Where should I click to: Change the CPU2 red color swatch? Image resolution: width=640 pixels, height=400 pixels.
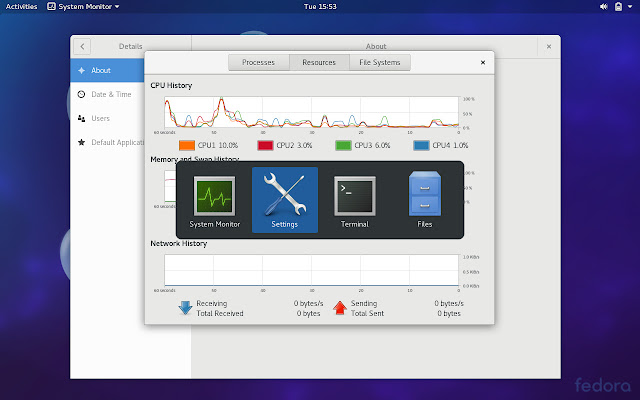(x=265, y=145)
